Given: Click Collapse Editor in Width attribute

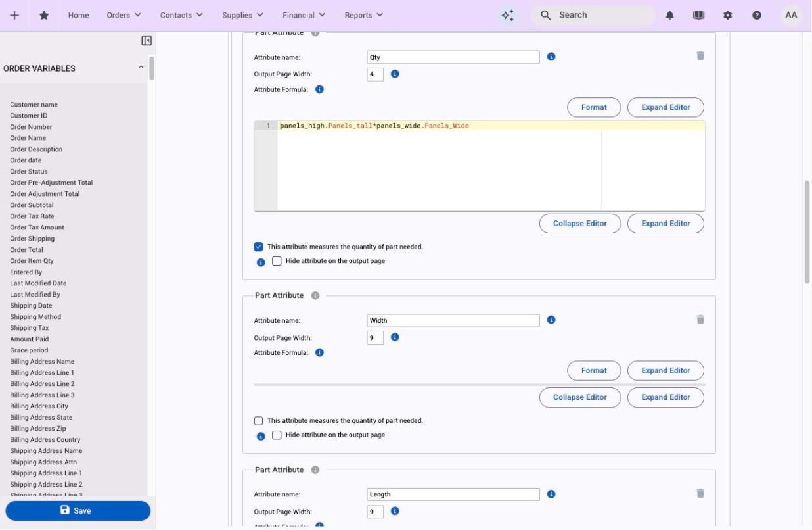Looking at the screenshot, I should pos(579,397).
